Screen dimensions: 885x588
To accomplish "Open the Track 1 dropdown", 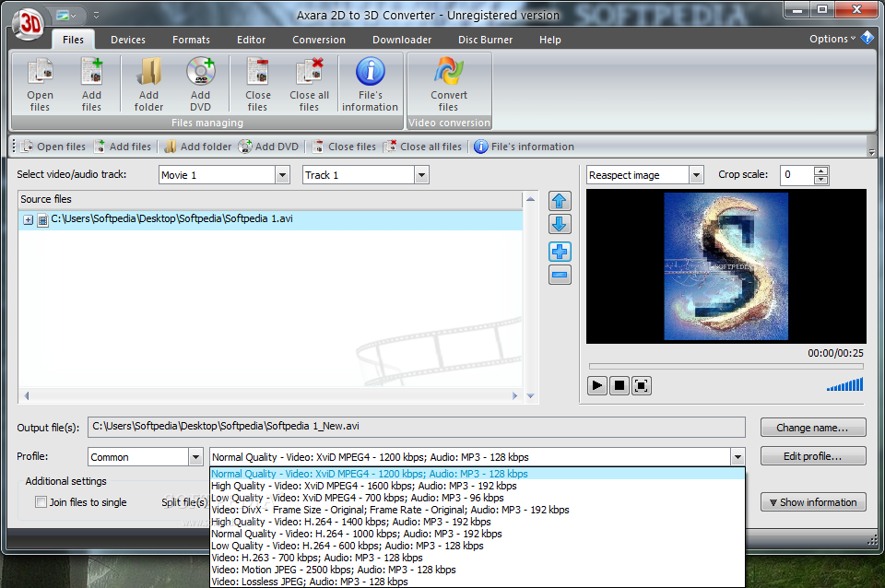I will pyautogui.click(x=421, y=175).
